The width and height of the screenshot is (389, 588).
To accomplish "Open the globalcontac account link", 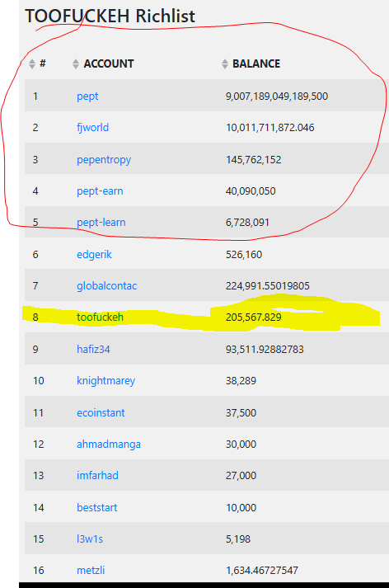I will 107,285.
